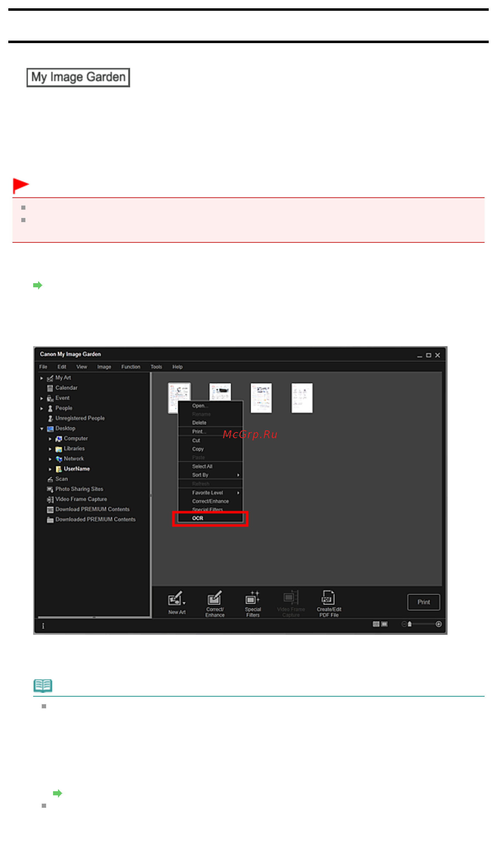This screenshot has height=868, width=497.
Task: Open the Tools menu
Action: [156, 367]
